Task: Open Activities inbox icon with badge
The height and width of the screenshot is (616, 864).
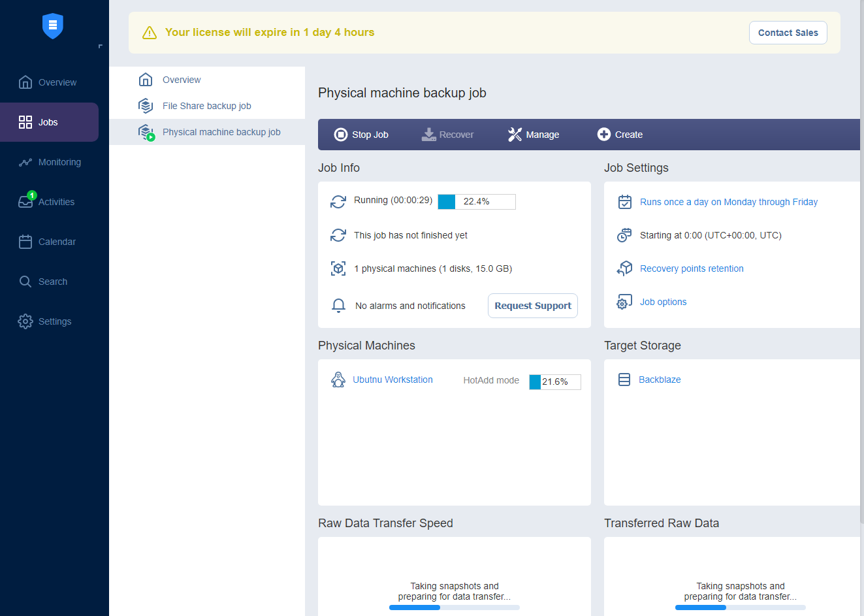Action: 25,202
